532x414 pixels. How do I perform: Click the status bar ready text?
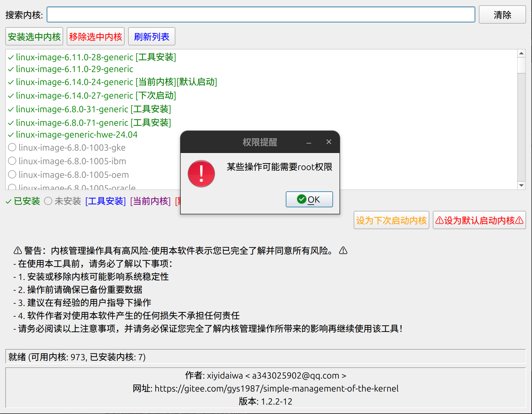(77, 357)
